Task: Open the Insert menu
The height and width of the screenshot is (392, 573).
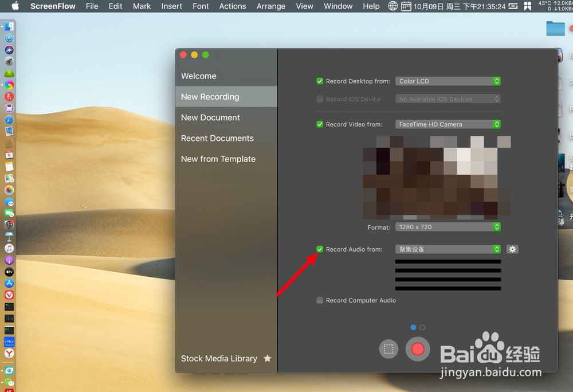Action: (x=172, y=6)
